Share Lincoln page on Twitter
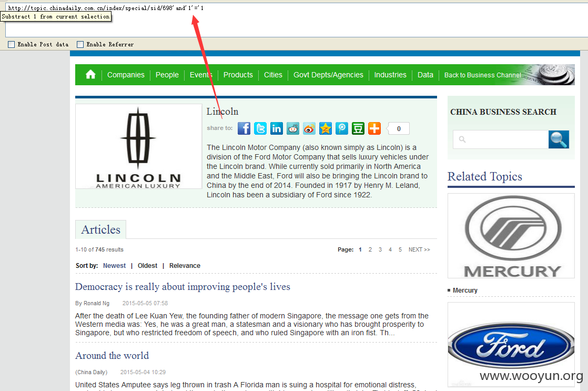588x391 pixels. tap(260, 128)
